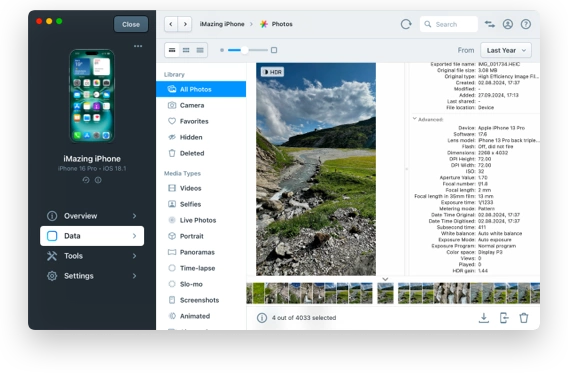Screen dimensions: 568x376
Task: Show the Live Photos media type
Action: click(201, 220)
